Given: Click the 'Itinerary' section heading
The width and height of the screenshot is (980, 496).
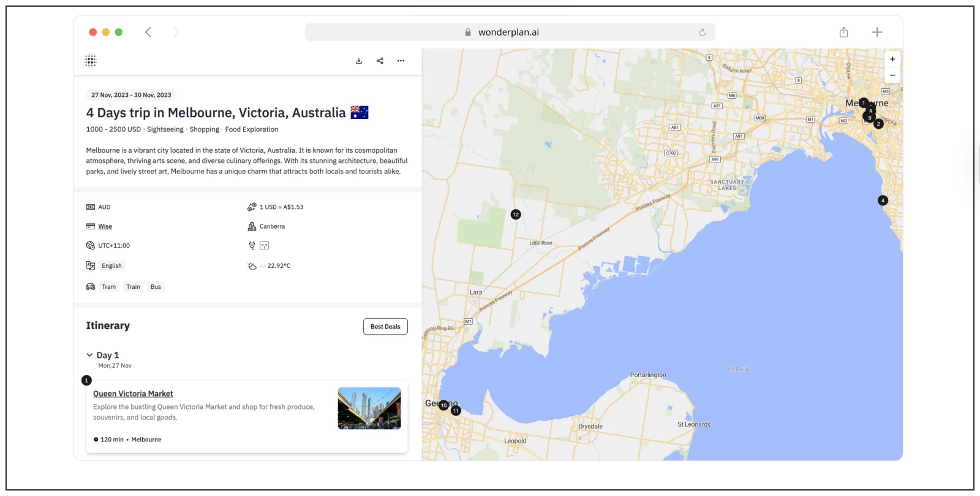Looking at the screenshot, I should point(108,326).
